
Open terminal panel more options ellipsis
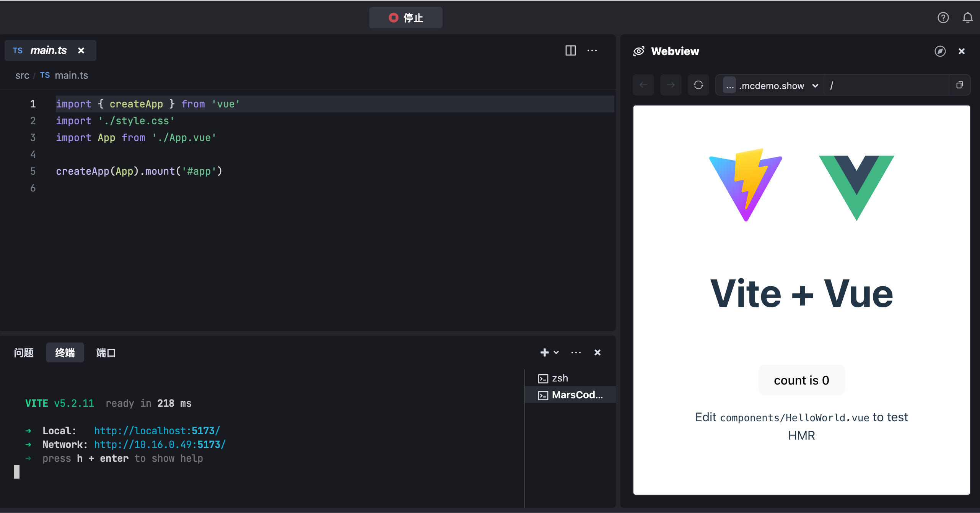point(576,352)
